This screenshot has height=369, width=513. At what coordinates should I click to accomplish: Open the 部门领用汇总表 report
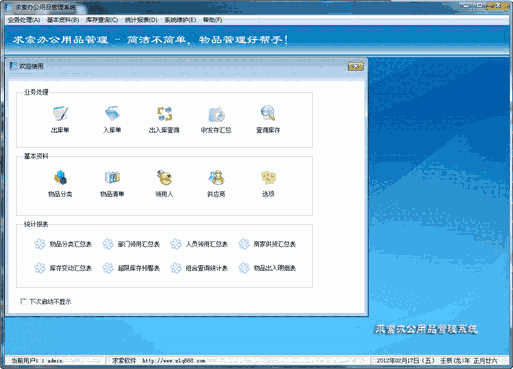[x=131, y=244]
